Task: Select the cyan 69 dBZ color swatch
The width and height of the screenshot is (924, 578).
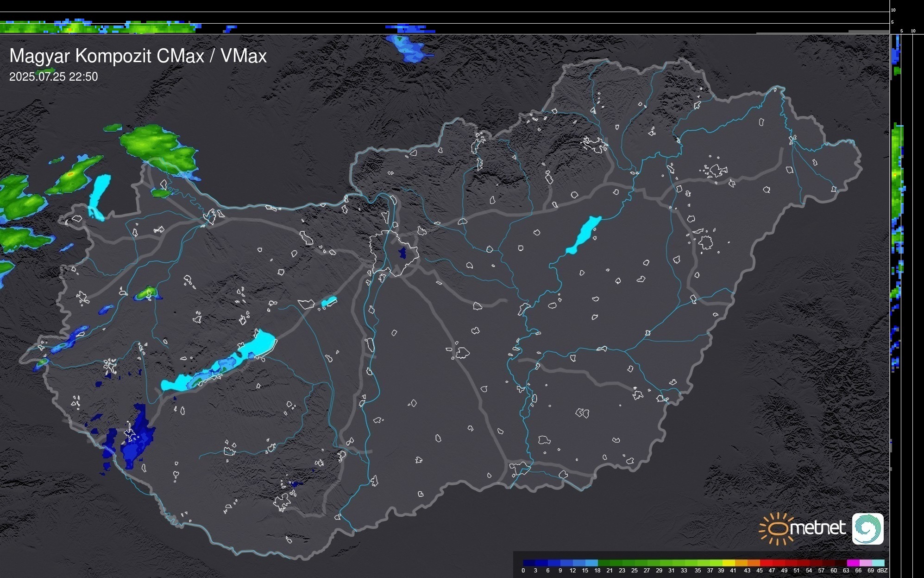Action: pos(878,563)
